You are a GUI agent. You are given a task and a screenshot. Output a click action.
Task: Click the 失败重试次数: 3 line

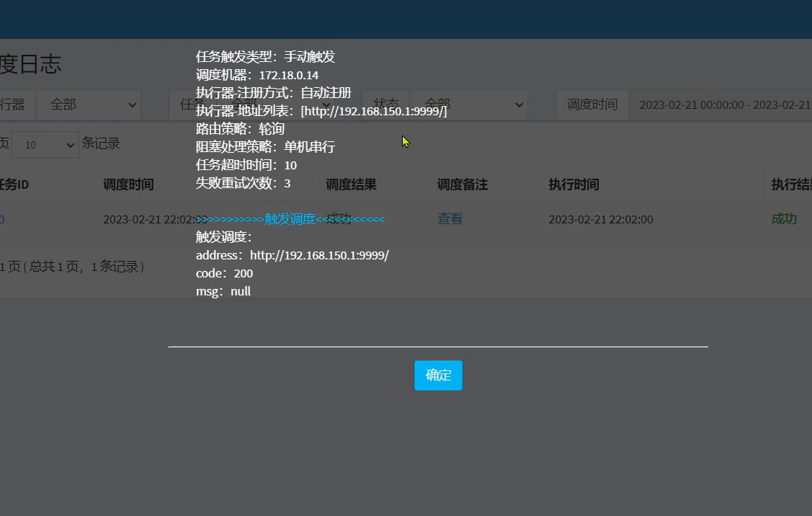point(243,183)
